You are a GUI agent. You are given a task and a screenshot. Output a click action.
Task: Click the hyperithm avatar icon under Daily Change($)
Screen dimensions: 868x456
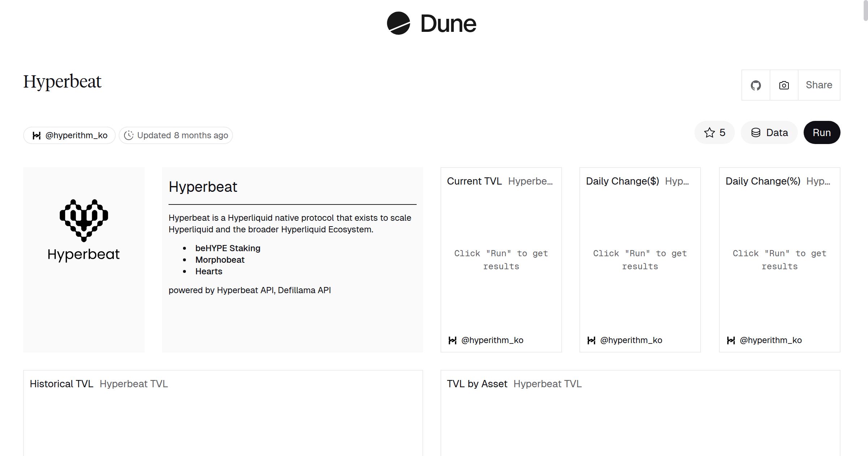click(591, 340)
